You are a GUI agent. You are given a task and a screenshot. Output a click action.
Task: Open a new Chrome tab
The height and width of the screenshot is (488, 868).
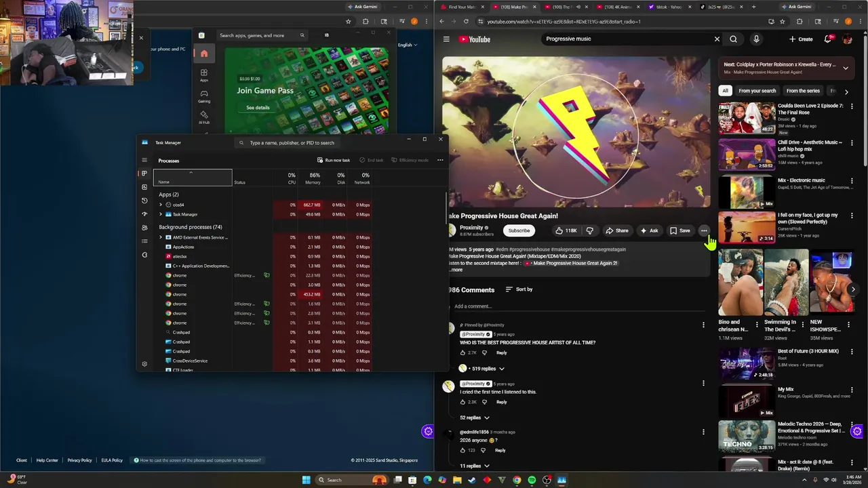[753, 7]
